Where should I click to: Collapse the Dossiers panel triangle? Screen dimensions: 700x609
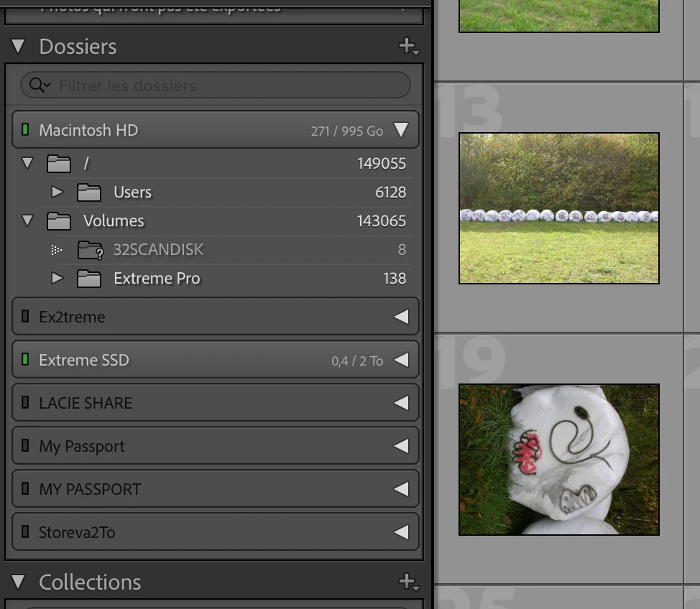18,47
